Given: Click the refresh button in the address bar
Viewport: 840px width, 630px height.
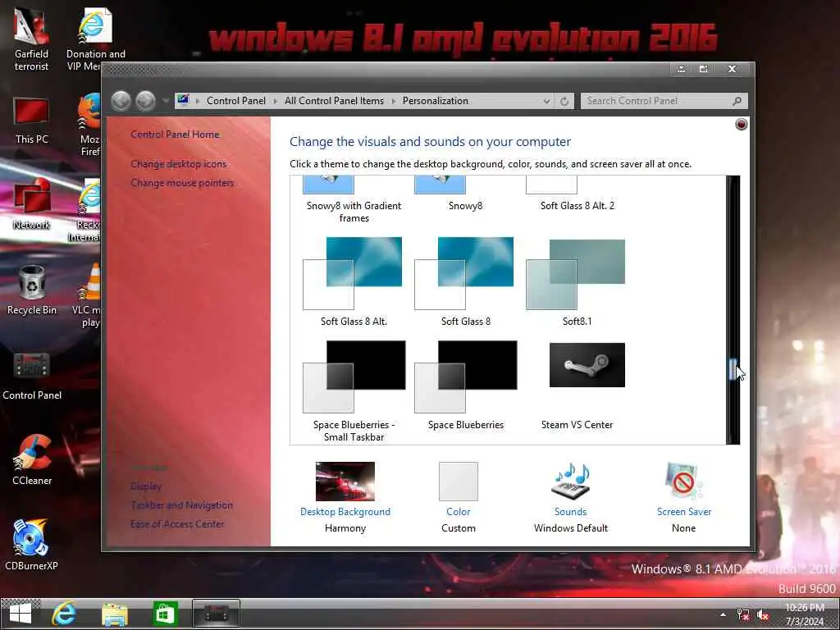Looking at the screenshot, I should [564, 101].
